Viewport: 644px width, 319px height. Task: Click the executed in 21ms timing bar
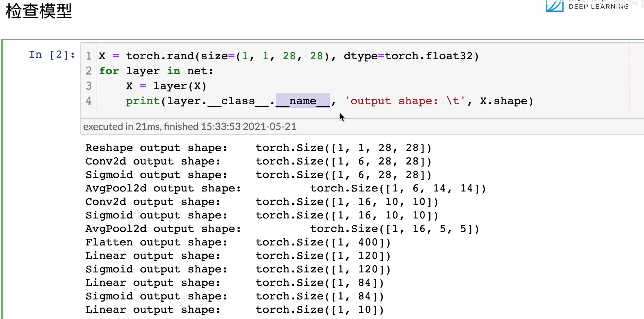click(x=190, y=126)
